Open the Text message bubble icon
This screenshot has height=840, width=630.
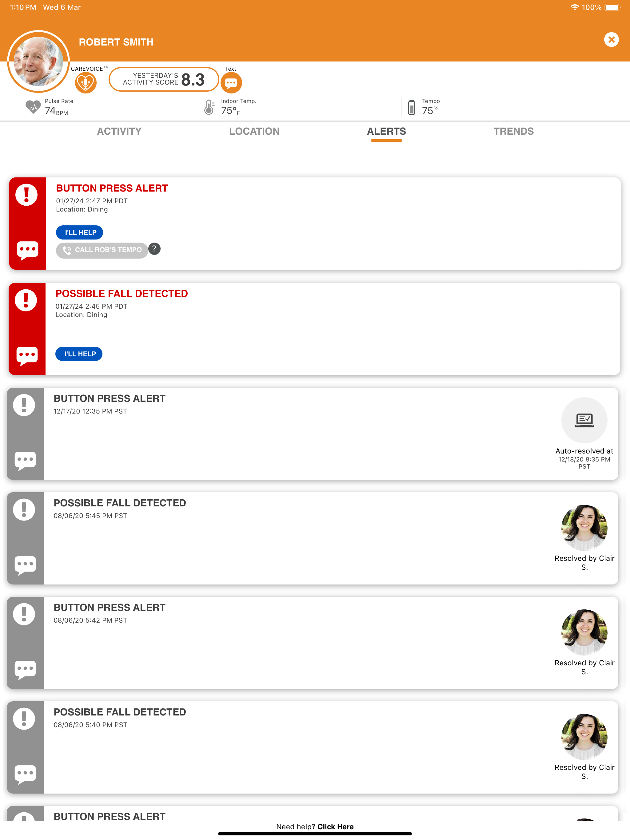231,82
